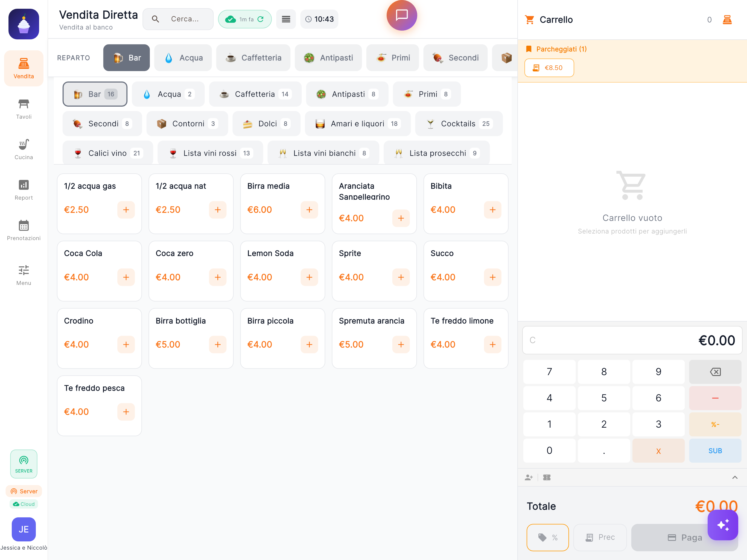Click the orange chat bubble icon
This screenshot has height=560, width=747.
coord(402,15)
